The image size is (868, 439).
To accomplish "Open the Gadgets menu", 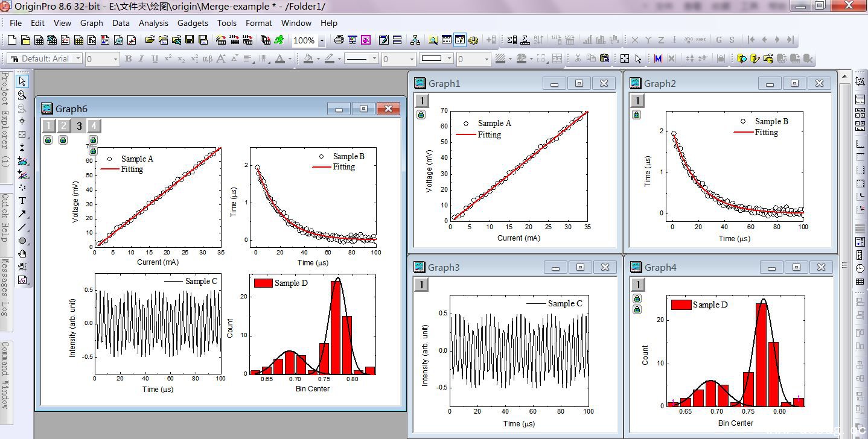I will (x=193, y=23).
